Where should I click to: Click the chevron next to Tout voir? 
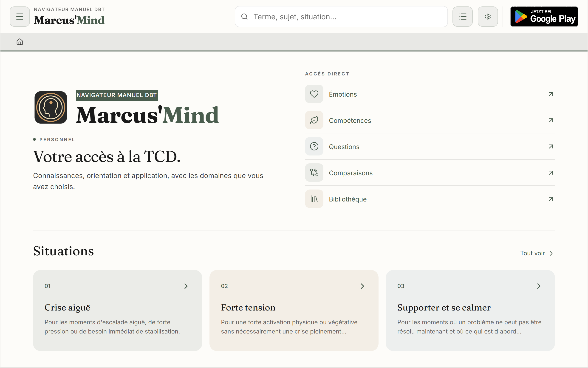point(551,253)
